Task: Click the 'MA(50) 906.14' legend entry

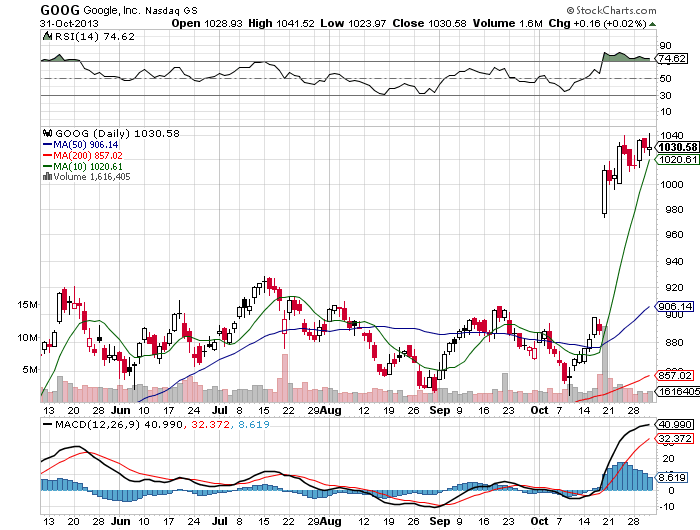Action: pyautogui.click(x=86, y=145)
